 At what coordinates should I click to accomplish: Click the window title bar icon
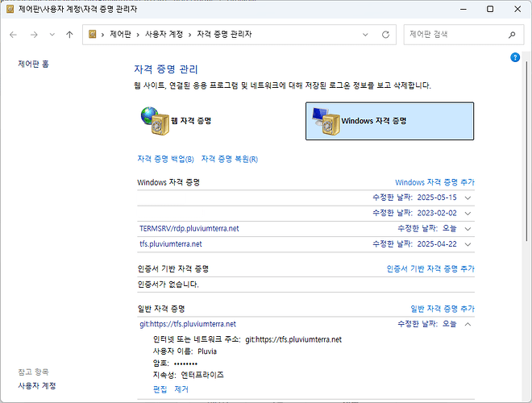[x=10, y=9]
